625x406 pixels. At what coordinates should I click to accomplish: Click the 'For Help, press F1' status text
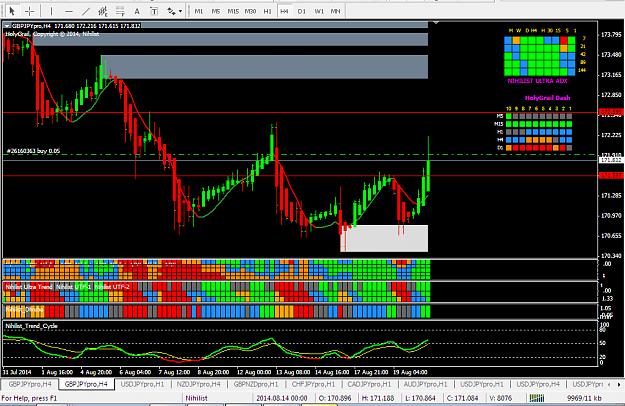click(x=29, y=398)
